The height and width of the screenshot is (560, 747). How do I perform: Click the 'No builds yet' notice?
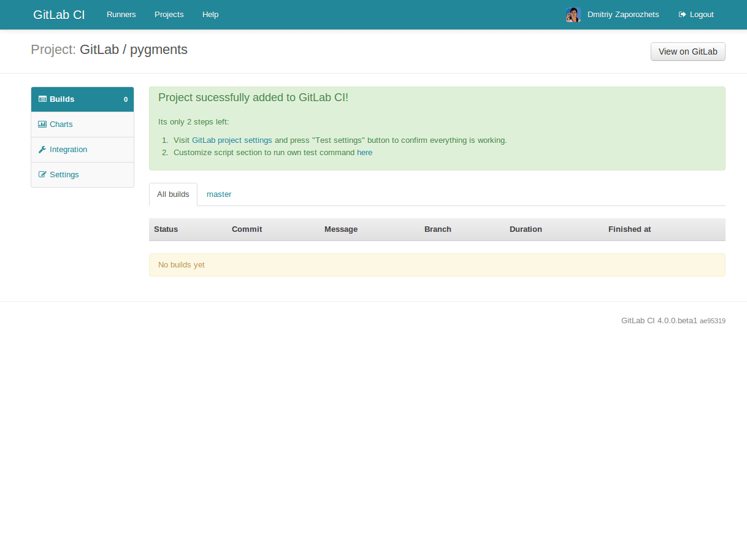coord(437,265)
